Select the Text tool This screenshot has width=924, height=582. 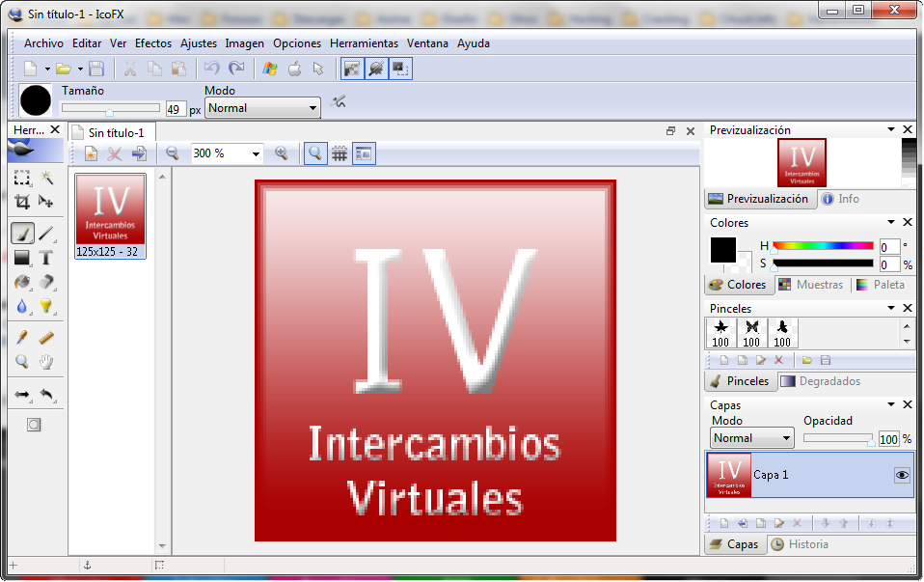[46, 258]
